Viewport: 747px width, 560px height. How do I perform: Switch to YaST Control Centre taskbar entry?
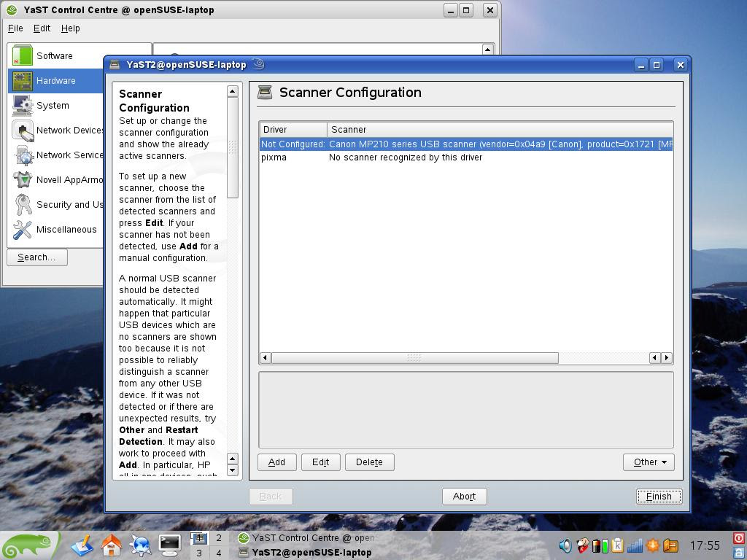tap(306, 538)
